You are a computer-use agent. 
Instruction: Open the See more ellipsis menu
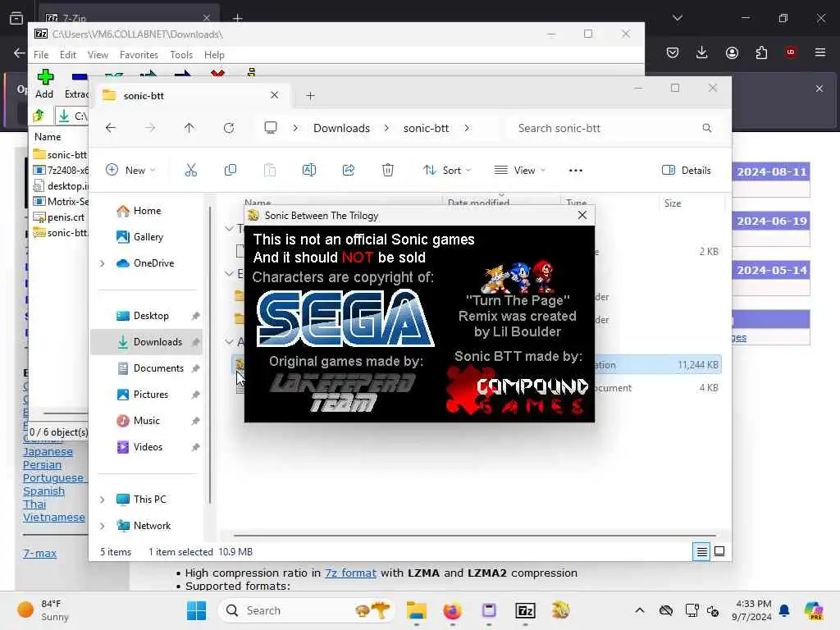575,171
